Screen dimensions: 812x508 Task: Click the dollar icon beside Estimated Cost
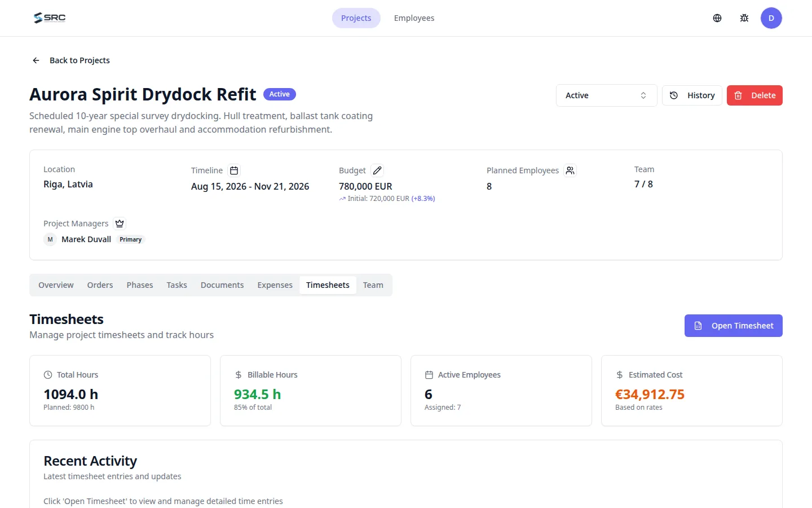[x=620, y=375]
